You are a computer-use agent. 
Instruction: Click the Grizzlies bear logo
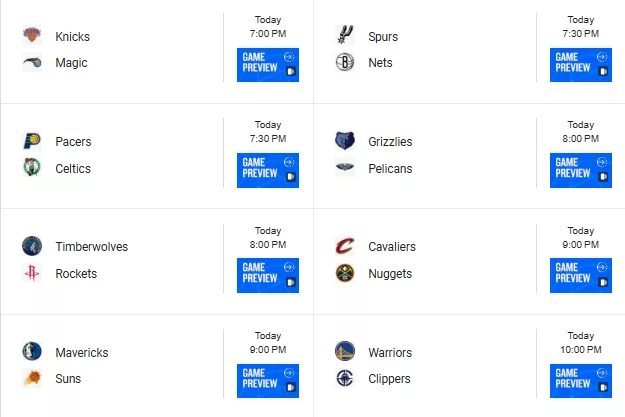345,141
